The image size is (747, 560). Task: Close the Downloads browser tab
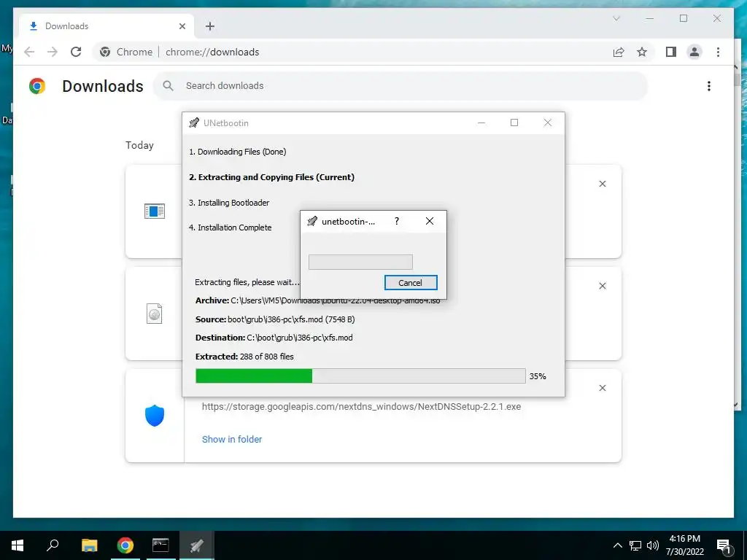tap(182, 26)
